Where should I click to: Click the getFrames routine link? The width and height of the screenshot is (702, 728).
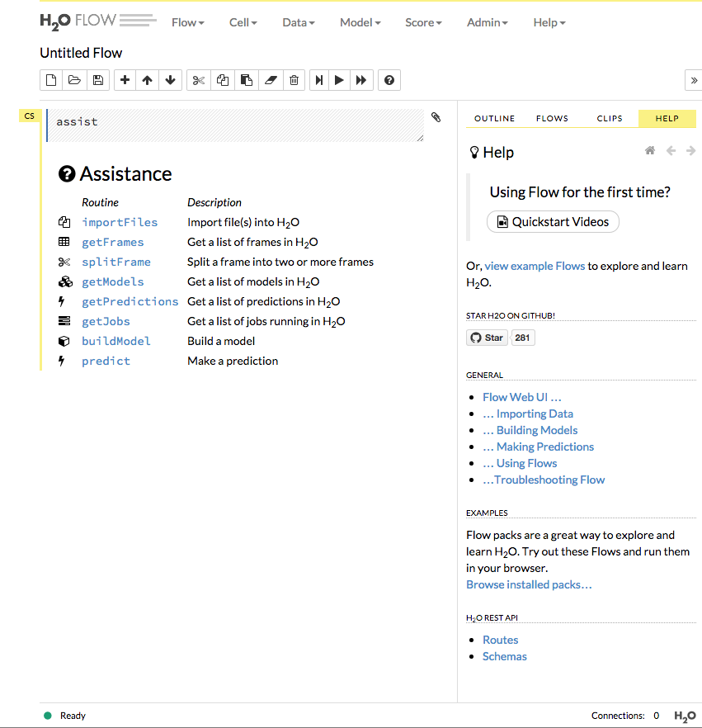(x=113, y=243)
